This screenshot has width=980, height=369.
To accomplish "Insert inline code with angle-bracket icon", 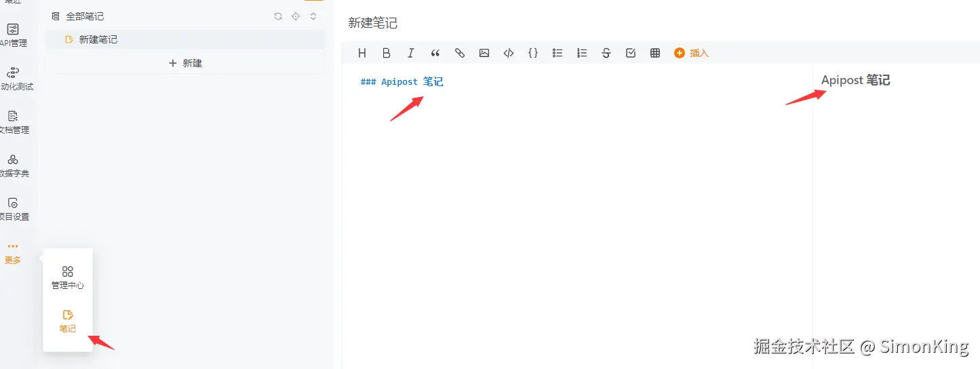I will (x=509, y=53).
